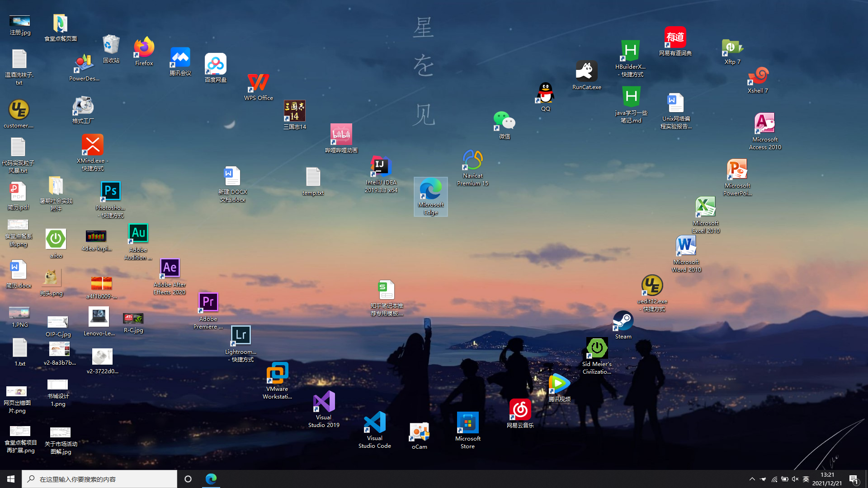
Task: Toggle the 英 input method indicator
Action: [806, 479]
